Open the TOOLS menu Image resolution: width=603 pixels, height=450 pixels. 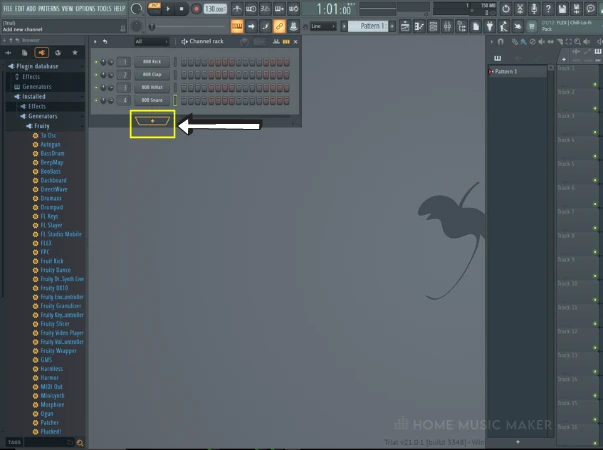pyautogui.click(x=104, y=8)
